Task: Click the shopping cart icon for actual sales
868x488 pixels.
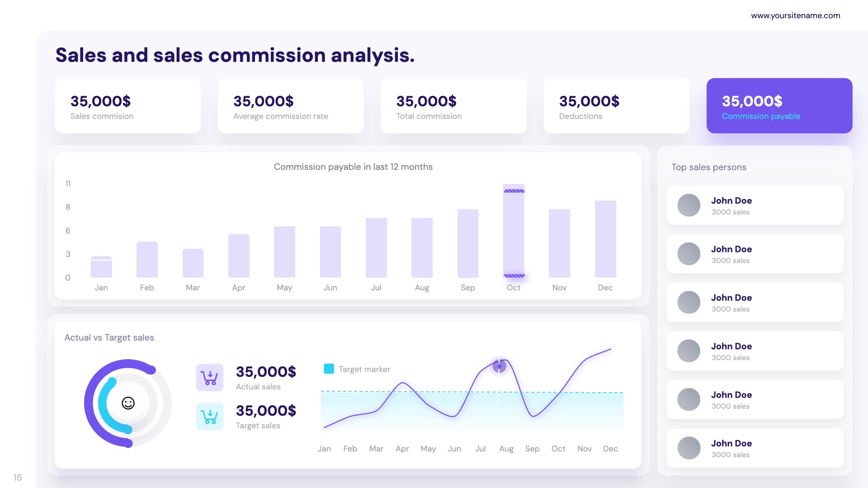Action: click(x=210, y=376)
